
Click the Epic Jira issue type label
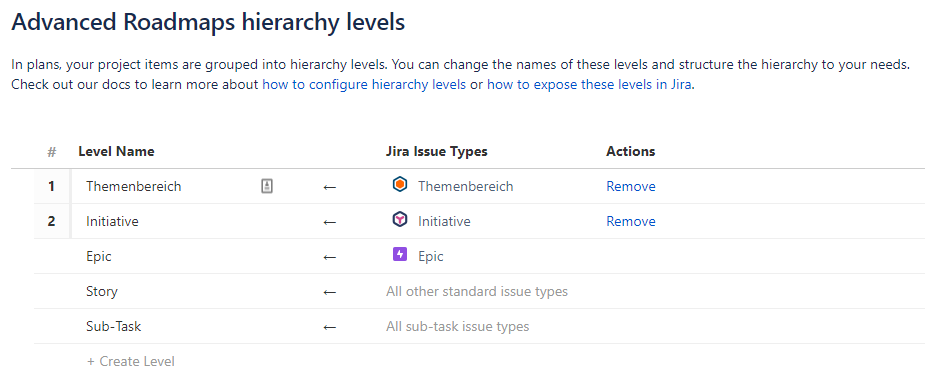point(431,257)
